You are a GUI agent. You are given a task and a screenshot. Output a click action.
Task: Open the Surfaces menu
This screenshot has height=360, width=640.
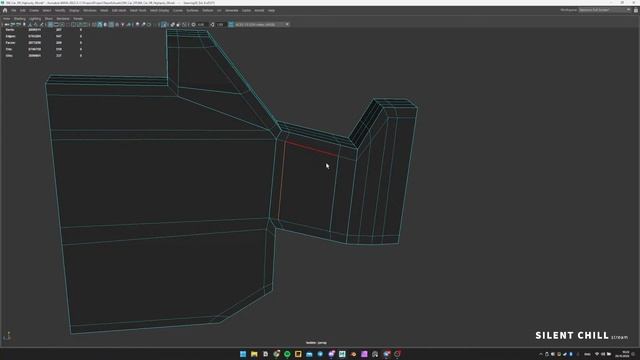[x=192, y=10]
